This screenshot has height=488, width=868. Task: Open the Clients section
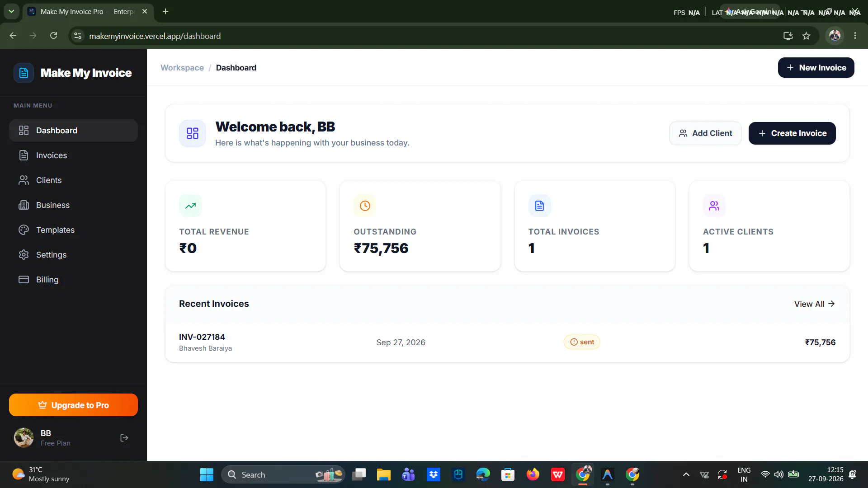(x=73, y=180)
